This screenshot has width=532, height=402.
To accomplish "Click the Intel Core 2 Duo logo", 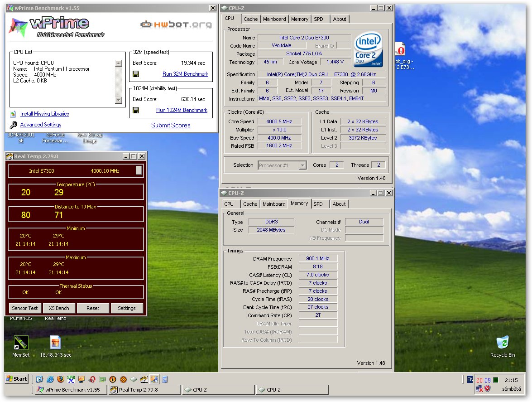I will [x=368, y=49].
